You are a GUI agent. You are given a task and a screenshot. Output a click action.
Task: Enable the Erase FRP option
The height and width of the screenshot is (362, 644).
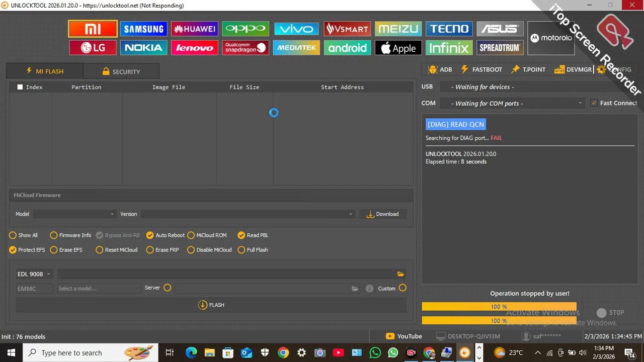(163, 250)
